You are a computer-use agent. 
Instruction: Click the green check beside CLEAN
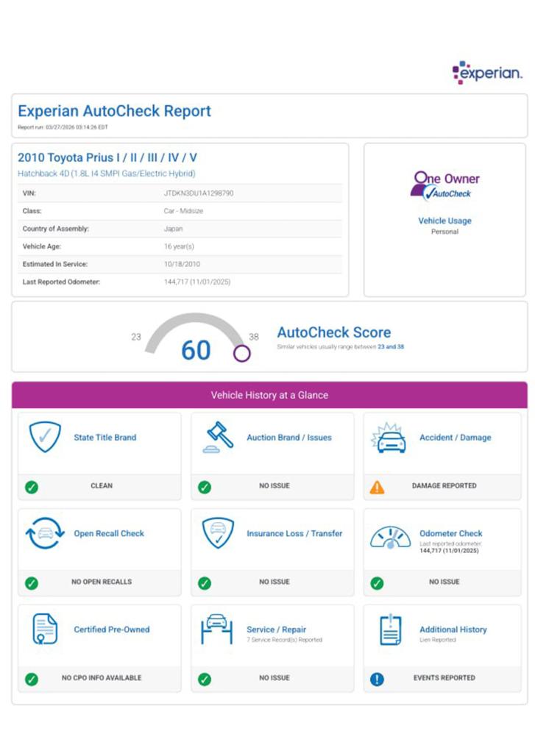(32, 487)
